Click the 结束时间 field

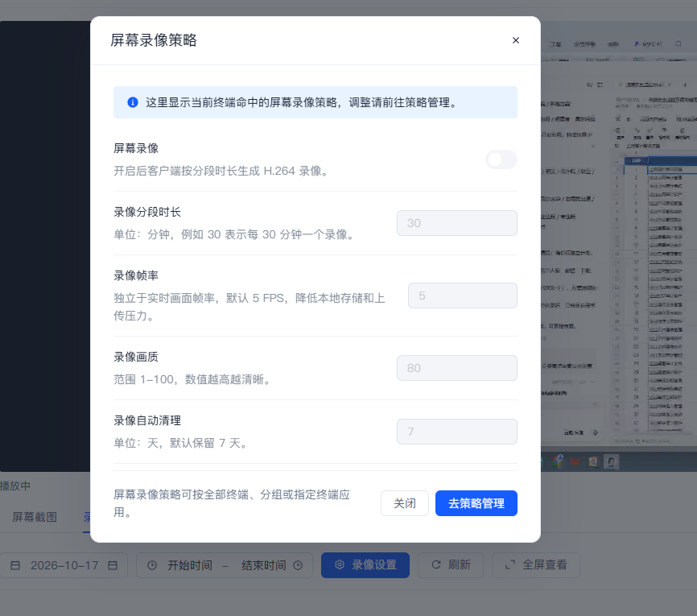(264, 565)
